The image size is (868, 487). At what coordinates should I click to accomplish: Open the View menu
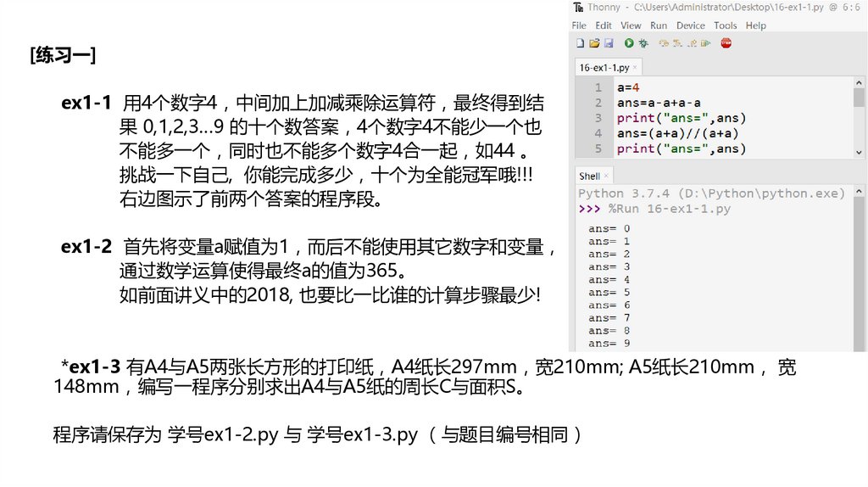coord(631,25)
